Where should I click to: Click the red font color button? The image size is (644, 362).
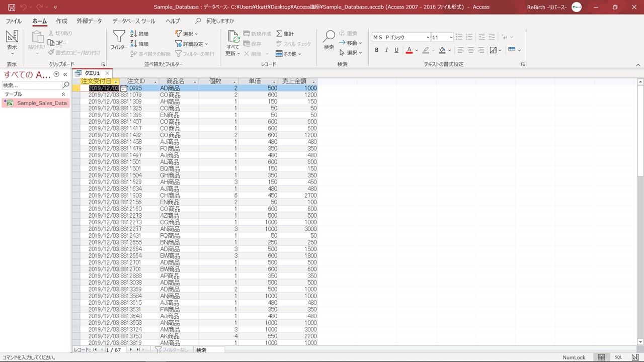coord(409,50)
